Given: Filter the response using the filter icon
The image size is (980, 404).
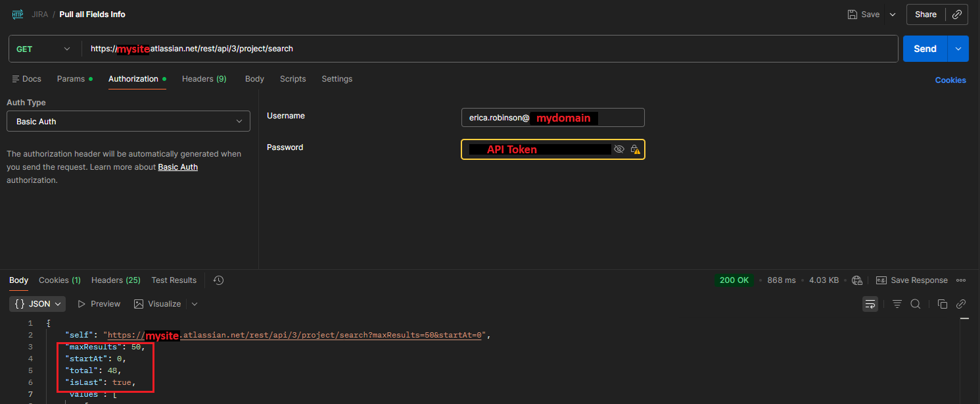Looking at the screenshot, I should pyautogui.click(x=897, y=304).
